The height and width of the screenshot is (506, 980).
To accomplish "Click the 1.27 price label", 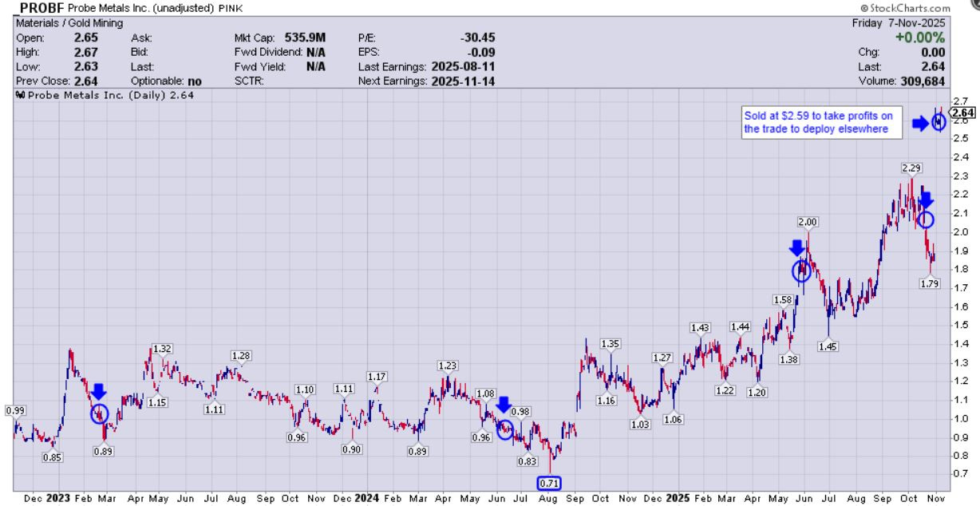I will [662, 358].
